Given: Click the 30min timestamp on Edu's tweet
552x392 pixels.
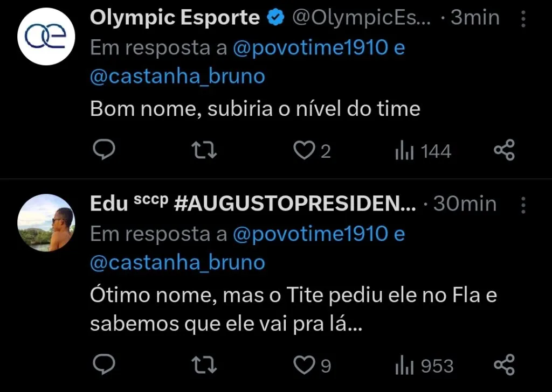Looking at the screenshot, I should pos(464,204).
